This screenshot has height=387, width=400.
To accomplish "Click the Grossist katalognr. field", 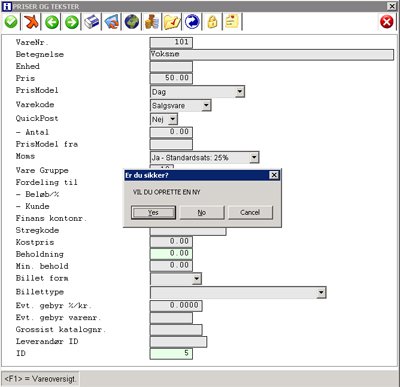I will tap(176, 330).
